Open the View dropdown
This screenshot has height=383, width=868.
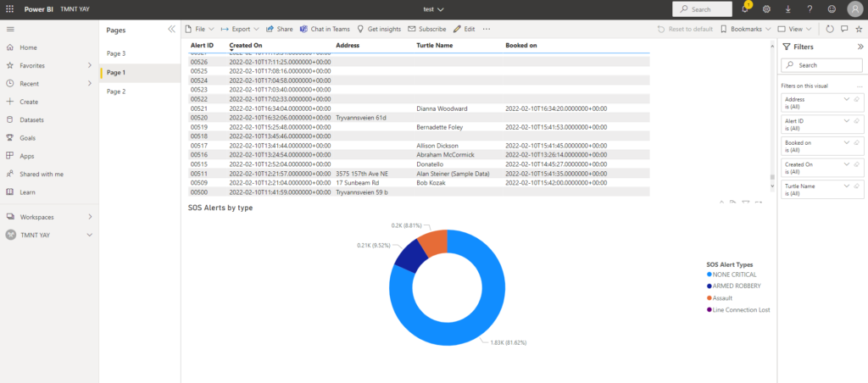coord(794,29)
